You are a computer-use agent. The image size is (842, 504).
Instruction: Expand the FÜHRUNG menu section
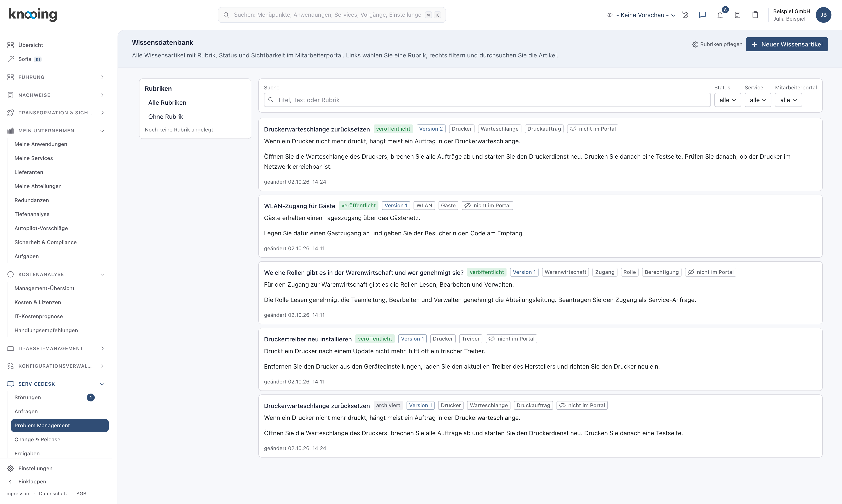(x=56, y=77)
